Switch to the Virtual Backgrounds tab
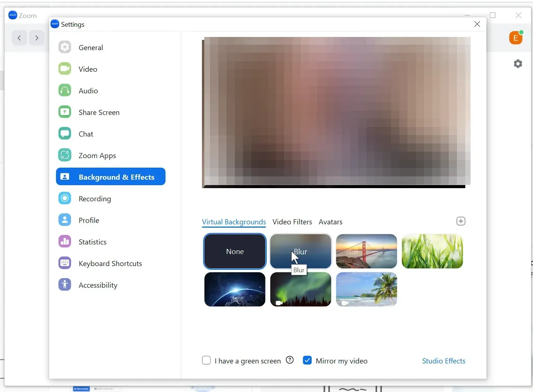Viewport: 533px width, 392px height. coord(234,222)
